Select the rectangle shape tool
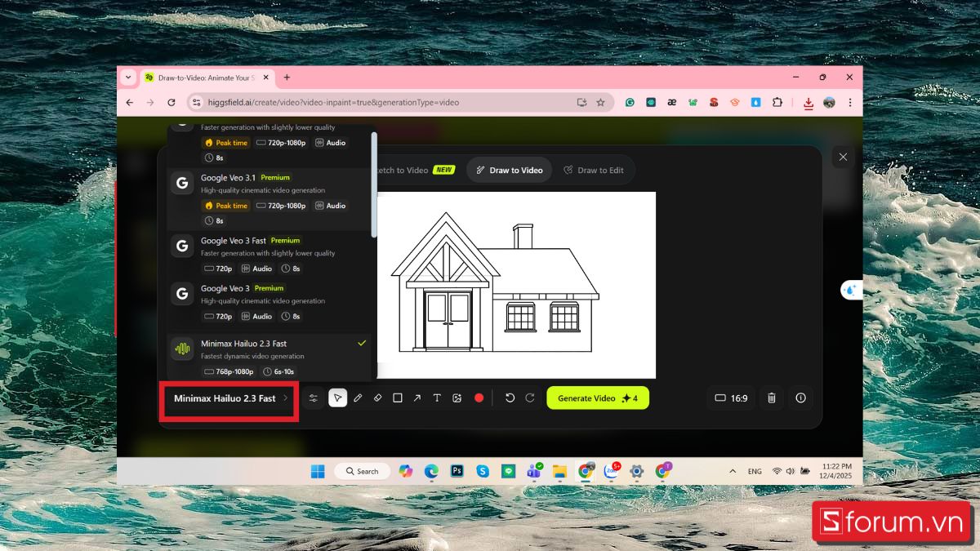Screen dimensions: 980x551 398,398
